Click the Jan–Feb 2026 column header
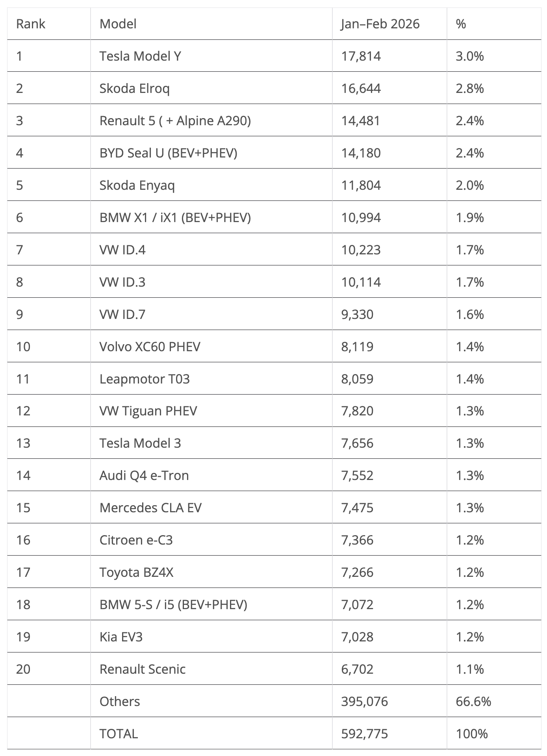Image resolution: width=547 pixels, height=756 pixels. 380,24
